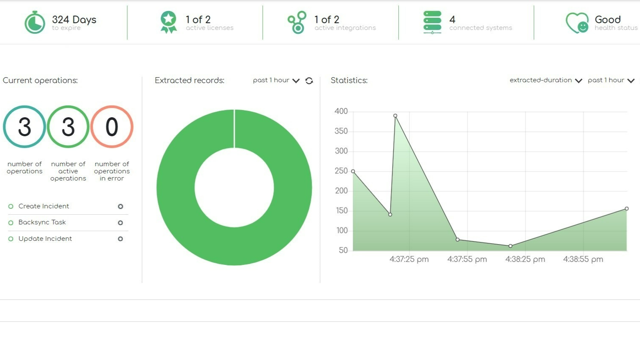Toggle the status indicator beside Backsync Task
Screen dimensions: 640x364
11,223
